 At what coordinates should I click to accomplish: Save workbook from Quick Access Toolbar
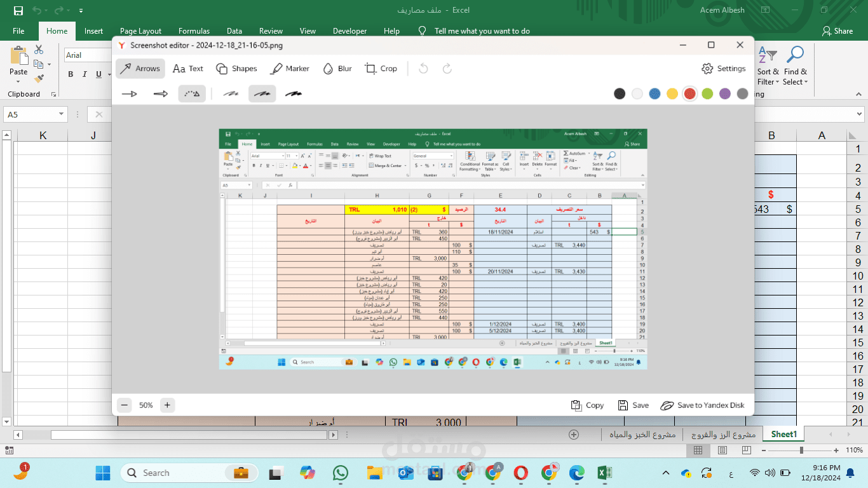18,10
